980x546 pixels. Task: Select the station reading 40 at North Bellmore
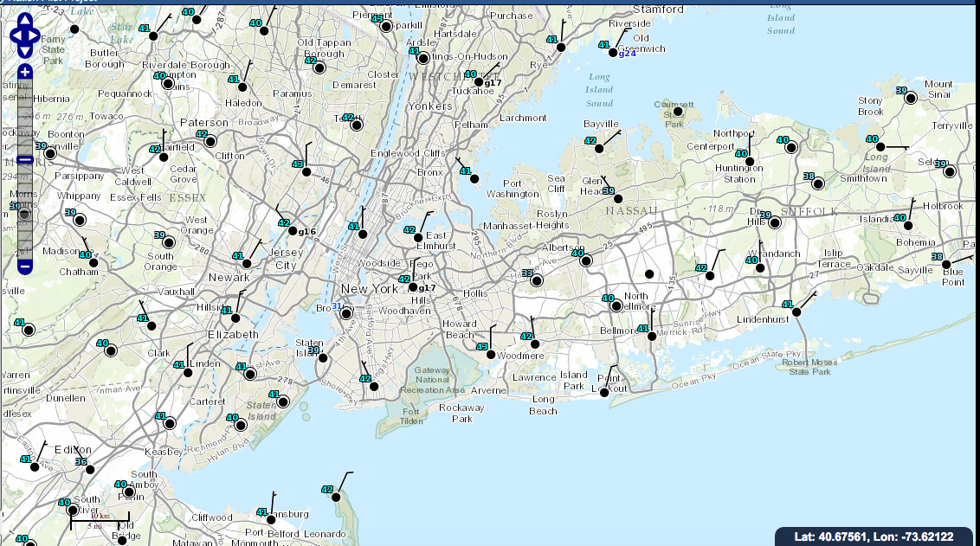tap(616, 306)
